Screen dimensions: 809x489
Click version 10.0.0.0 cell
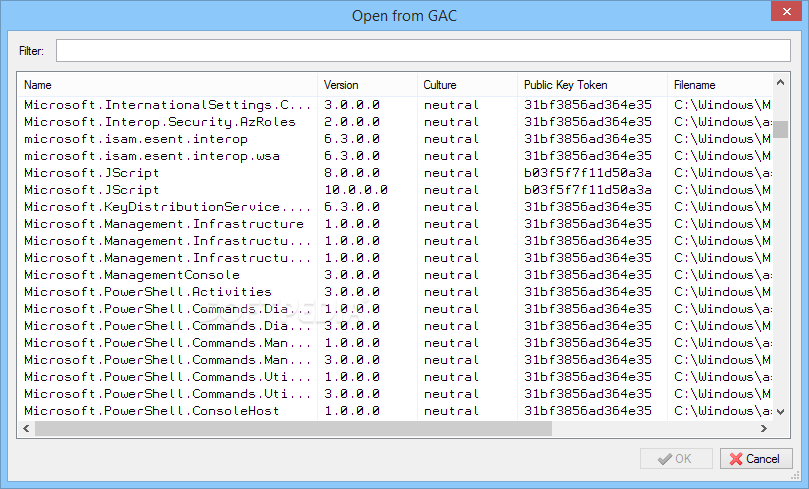(356, 190)
